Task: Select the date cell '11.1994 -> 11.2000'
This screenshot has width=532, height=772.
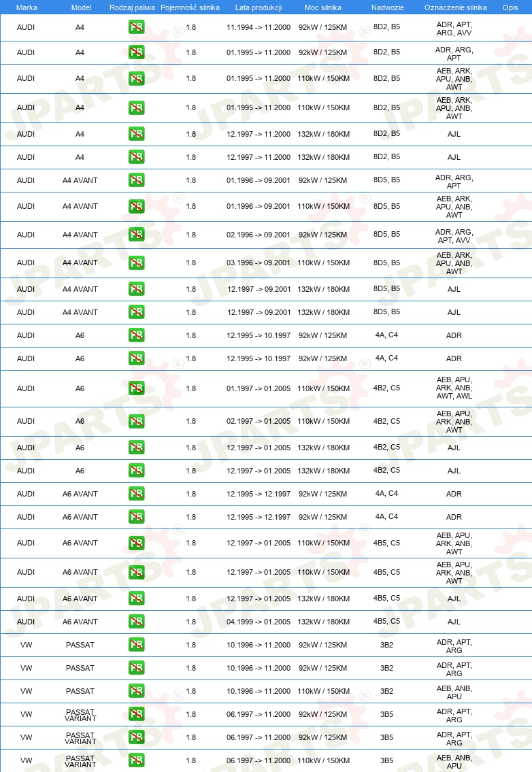Action: click(x=259, y=28)
